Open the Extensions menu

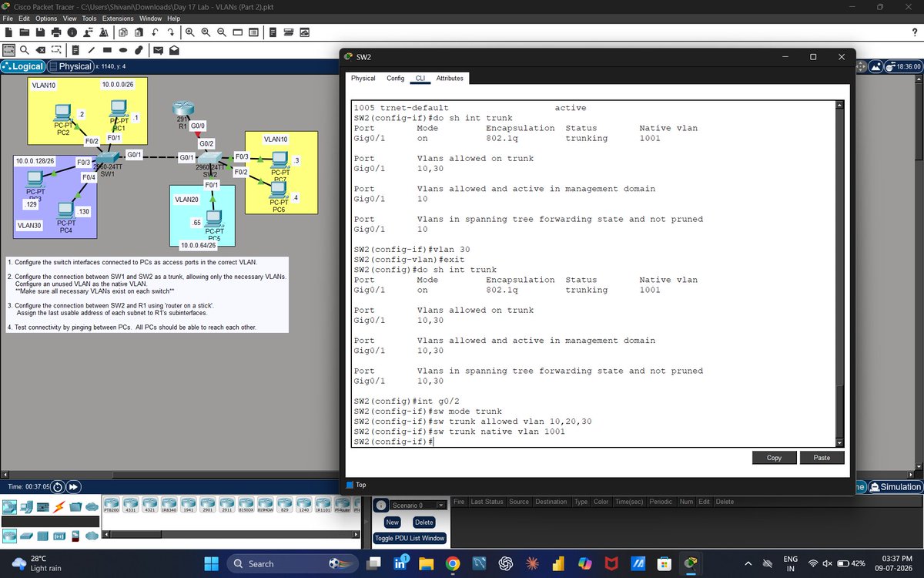point(118,18)
